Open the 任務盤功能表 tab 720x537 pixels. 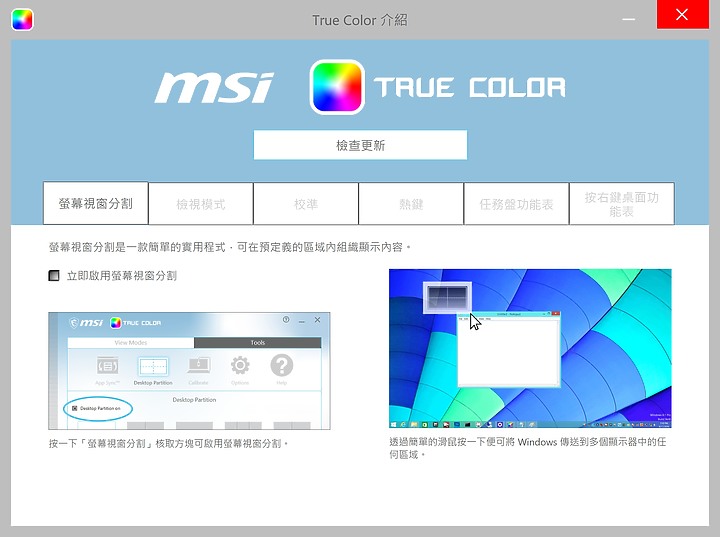516,203
